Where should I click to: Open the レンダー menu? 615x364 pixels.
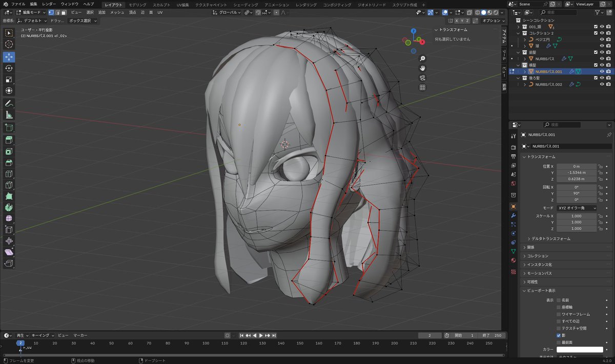(49, 4)
